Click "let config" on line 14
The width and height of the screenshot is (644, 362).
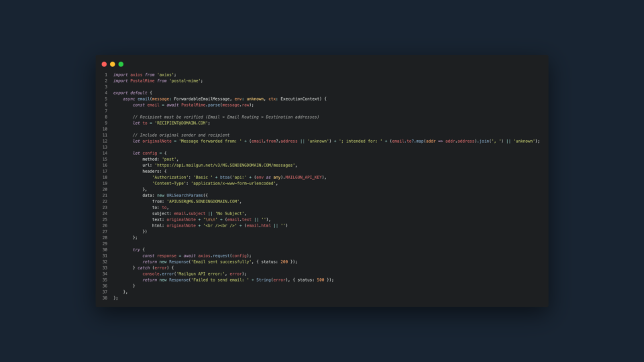point(145,153)
